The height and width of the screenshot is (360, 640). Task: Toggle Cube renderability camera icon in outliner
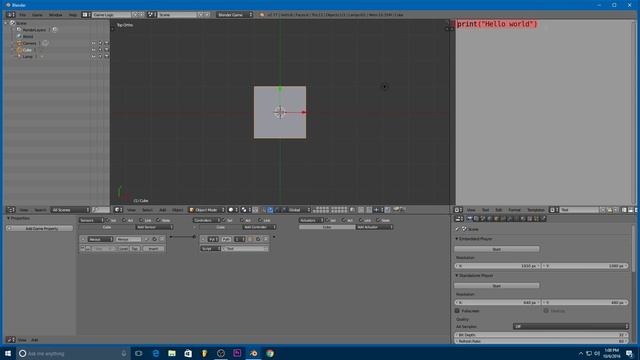[107, 50]
